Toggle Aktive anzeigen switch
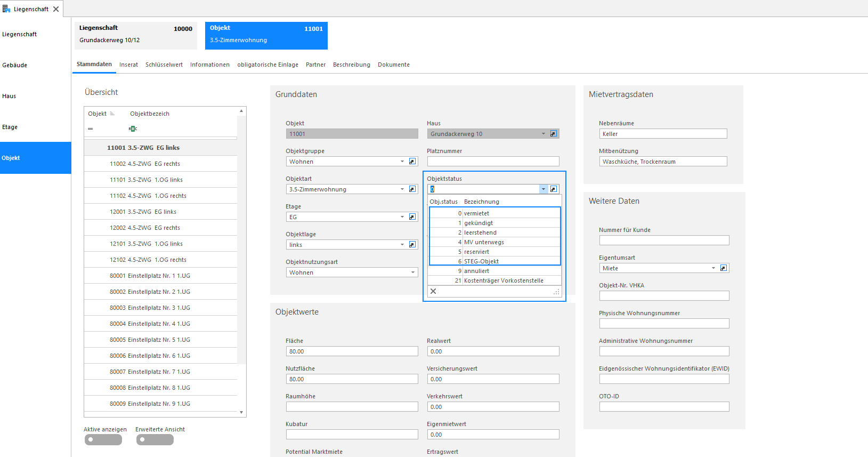868x457 pixels. point(103,440)
